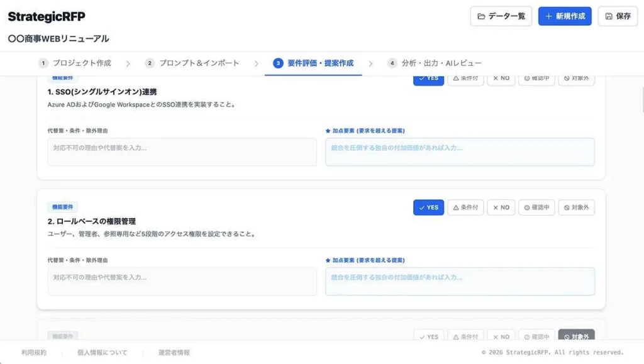Focus 加点要素 input for SSO連携
This screenshot has height=364, width=644.
[460, 152]
